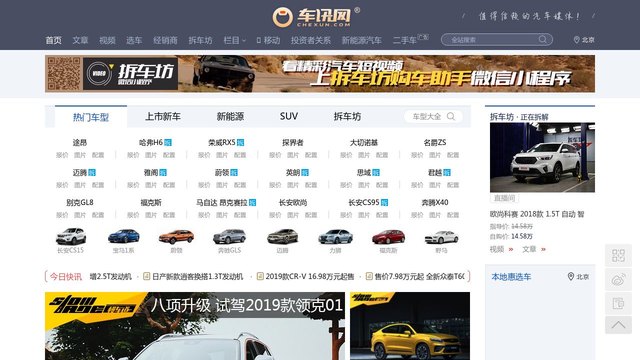Click the QR code in the banner

pyautogui.click(x=64, y=73)
